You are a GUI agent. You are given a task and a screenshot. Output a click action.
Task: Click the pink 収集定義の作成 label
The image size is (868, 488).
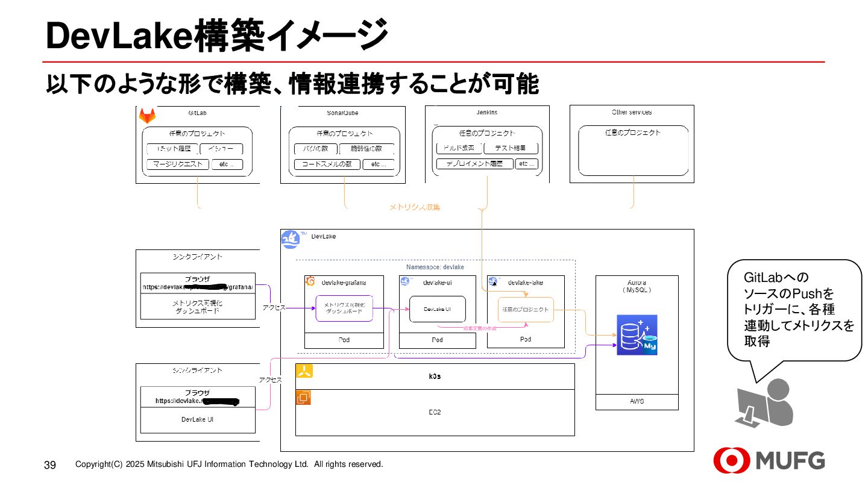[x=480, y=328]
